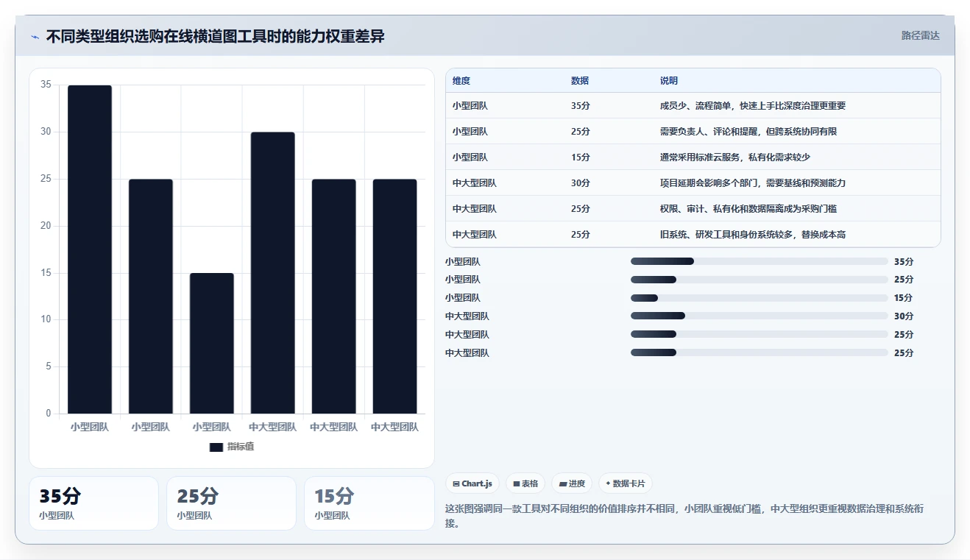Screen dimensions: 970x560
Task: Click the 路径雷达 label in the header
Action: pyautogui.click(x=921, y=35)
